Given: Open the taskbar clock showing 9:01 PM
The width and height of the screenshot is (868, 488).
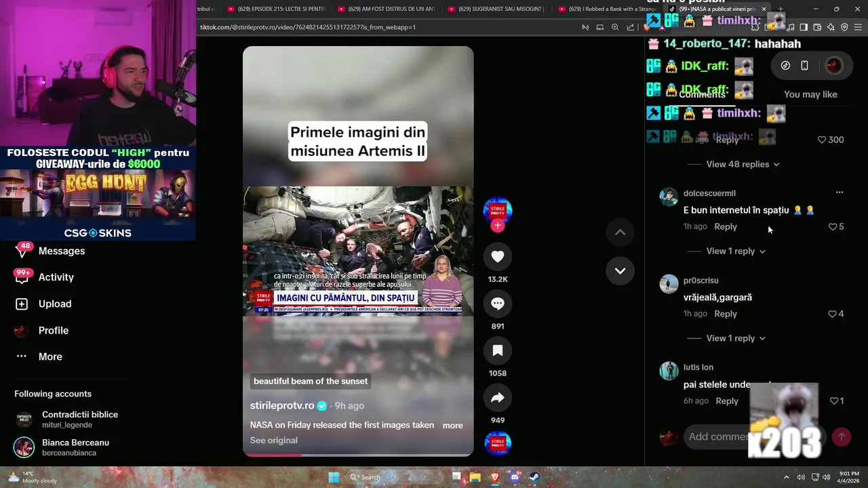Looking at the screenshot, I should click(x=849, y=477).
